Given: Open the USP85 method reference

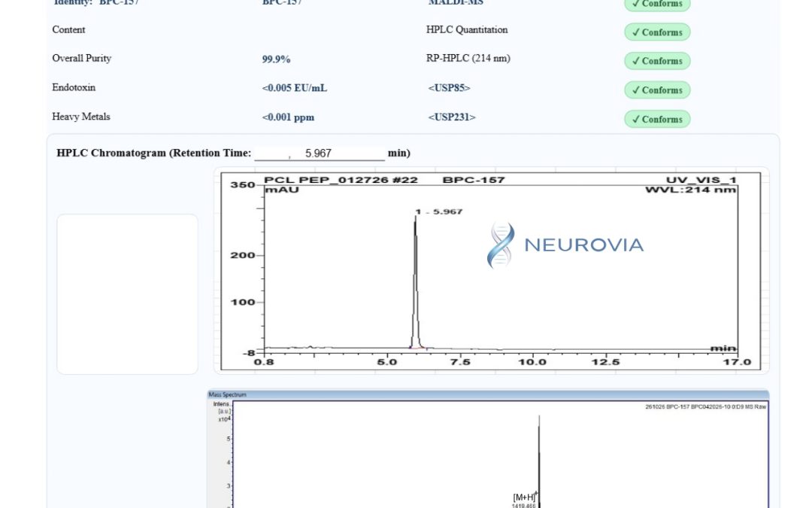Looking at the screenshot, I should tap(449, 87).
